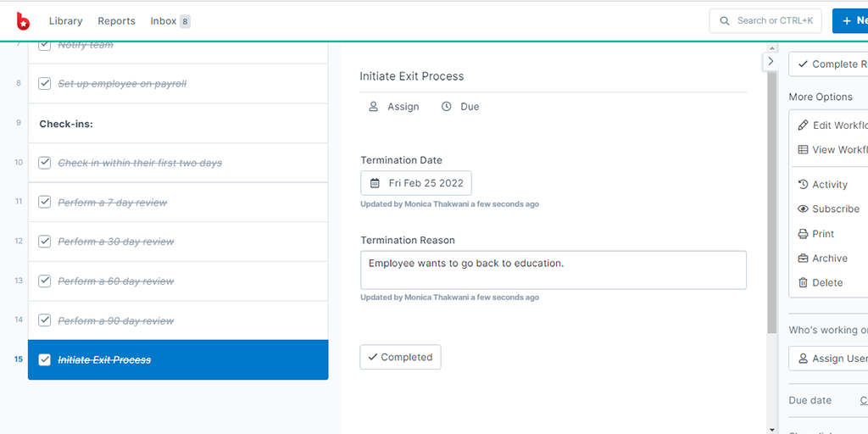Click the Edit Workflow pencil icon
Image resolution: width=868 pixels, height=434 pixels.
pyautogui.click(x=803, y=125)
